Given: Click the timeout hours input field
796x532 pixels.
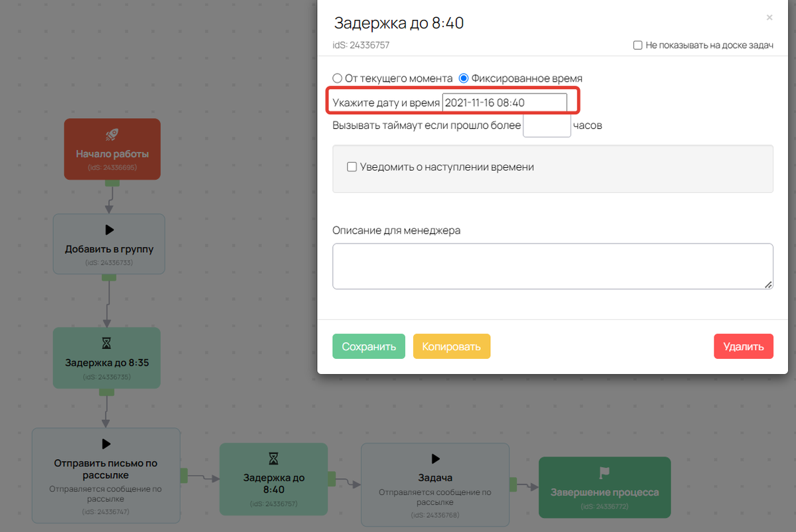Looking at the screenshot, I should [547, 125].
